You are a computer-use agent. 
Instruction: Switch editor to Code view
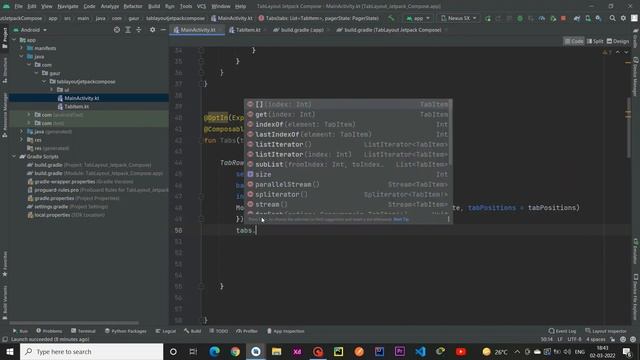point(574,41)
